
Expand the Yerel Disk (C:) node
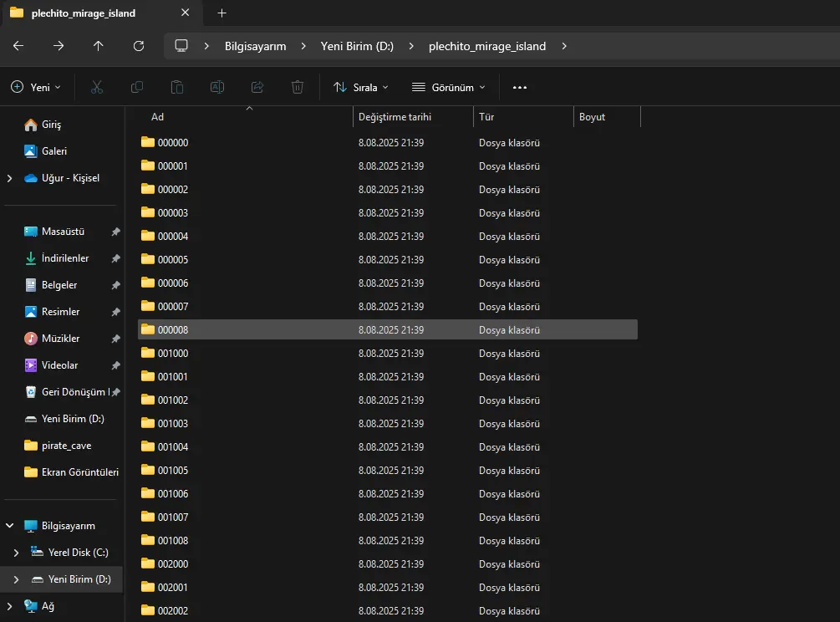16,553
